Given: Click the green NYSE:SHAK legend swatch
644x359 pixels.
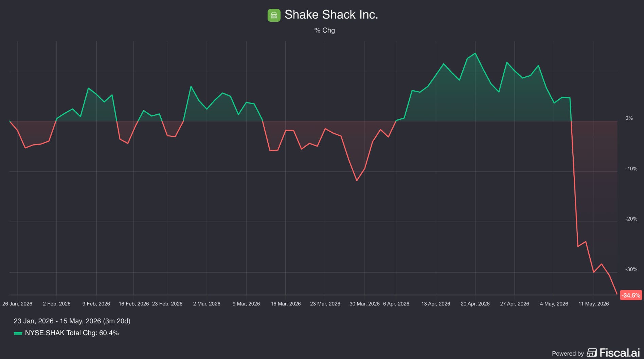Looking at the screenshot, I should pos(18,333).
